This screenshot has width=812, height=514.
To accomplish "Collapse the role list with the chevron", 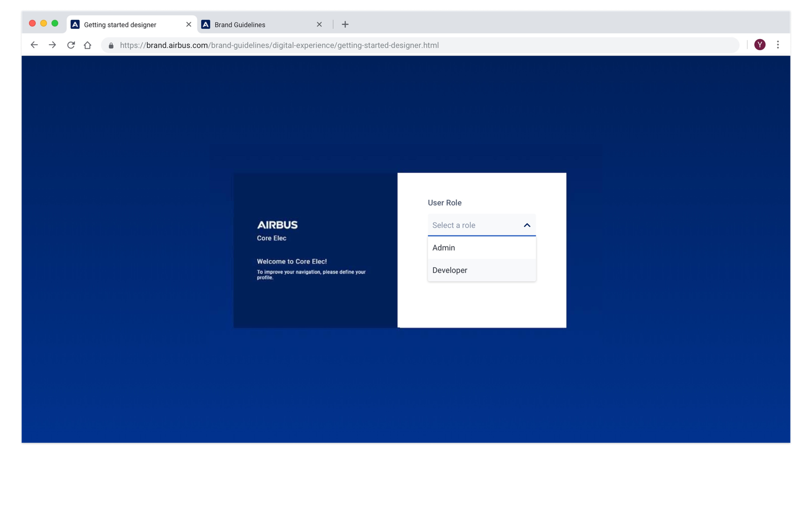I will (527, 225).
